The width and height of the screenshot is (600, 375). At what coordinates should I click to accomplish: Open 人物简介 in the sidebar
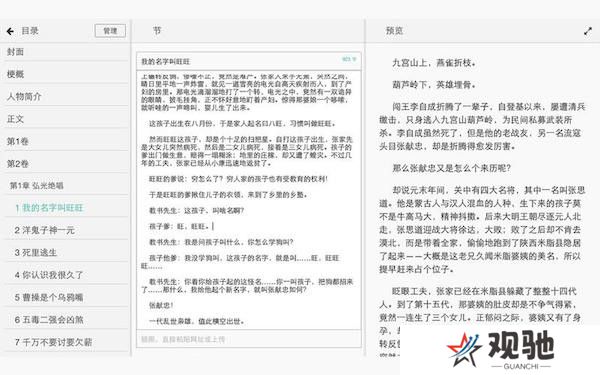click(x=67, y=96)
